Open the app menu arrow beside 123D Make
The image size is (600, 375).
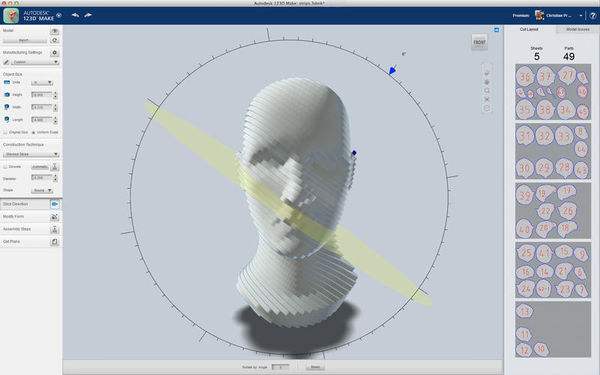59,15
